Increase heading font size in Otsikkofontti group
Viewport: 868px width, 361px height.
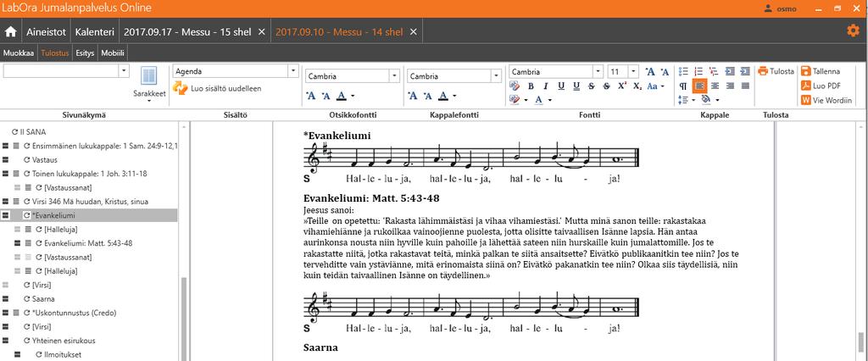point(311,96)
